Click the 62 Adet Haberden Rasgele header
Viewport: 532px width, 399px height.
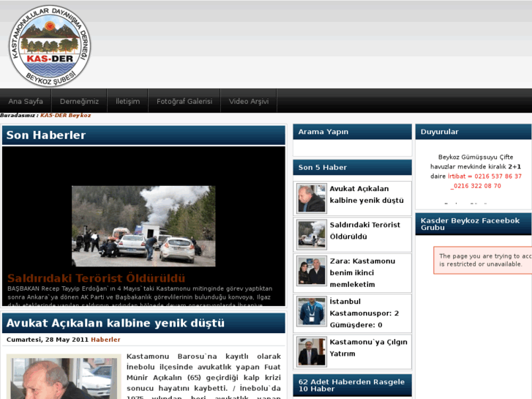point(352,385)
